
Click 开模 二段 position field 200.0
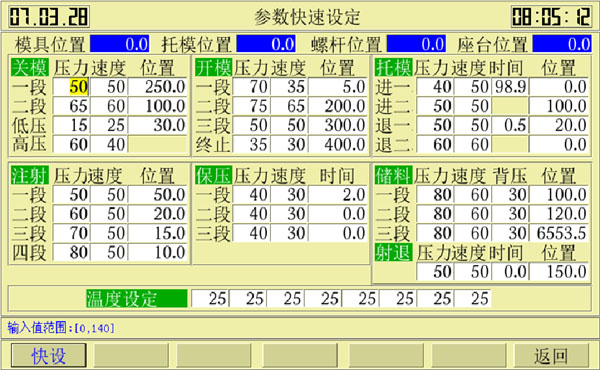(338, 106)
